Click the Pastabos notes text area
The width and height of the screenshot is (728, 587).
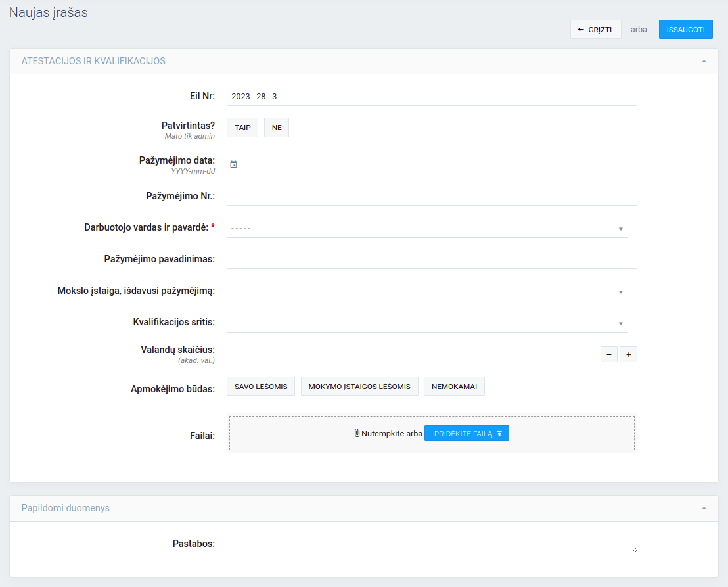point(430,544)
